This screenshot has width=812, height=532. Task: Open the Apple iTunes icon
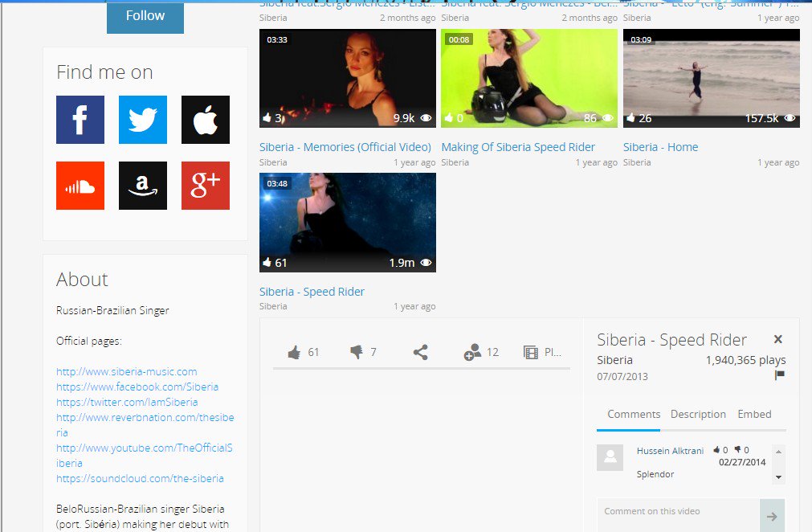(x=206, y=120)
